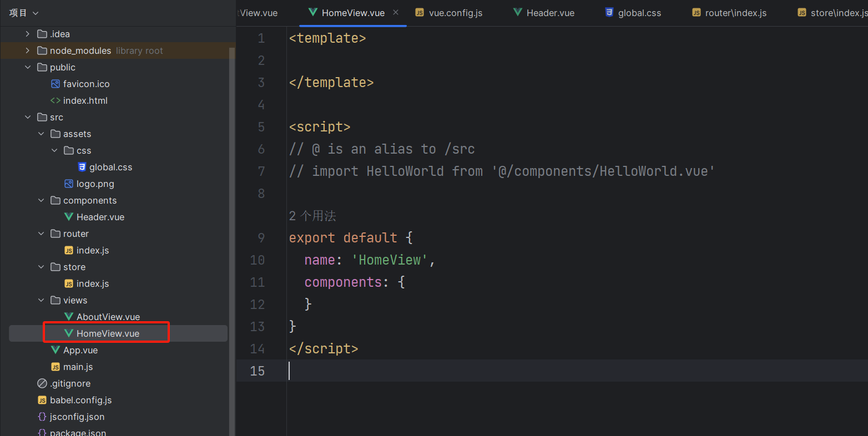Click the .gitignore ignore-file icon
Screen dimensions: 868x436
coord(42,383)
